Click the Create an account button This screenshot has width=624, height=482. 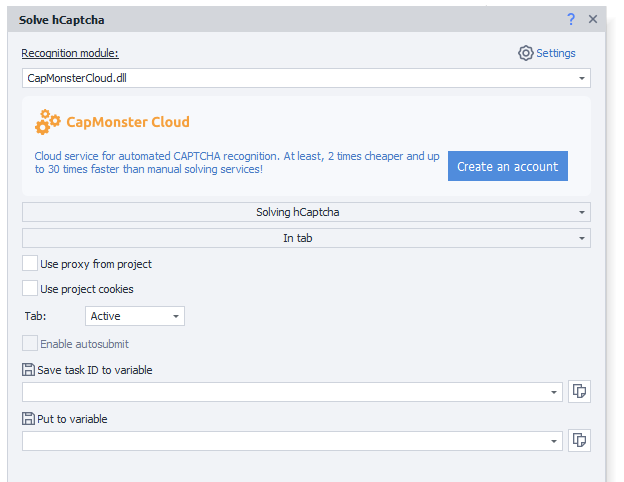click(507, 166)
